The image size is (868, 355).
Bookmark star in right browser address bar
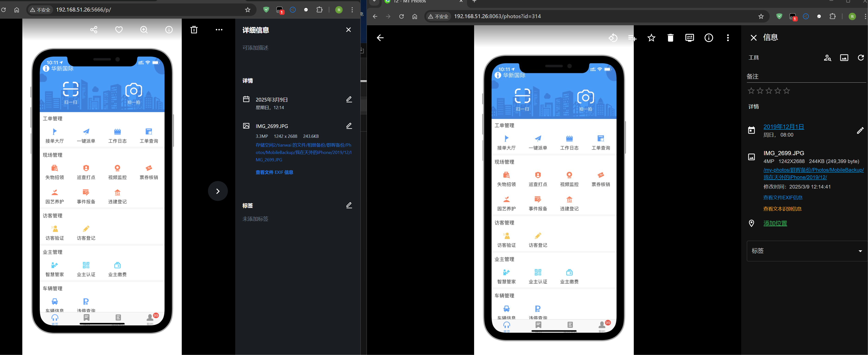click(x=761, y=16)
